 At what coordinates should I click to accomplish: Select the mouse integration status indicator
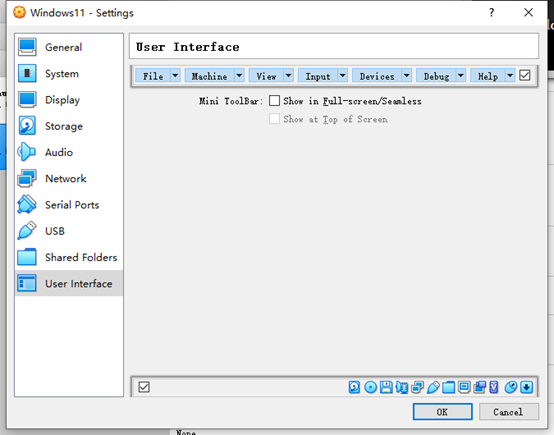[511, 387]
